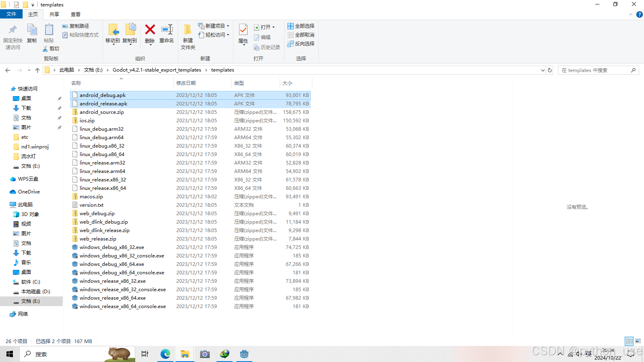Click Select none in ribbon

tap(301, 35)
